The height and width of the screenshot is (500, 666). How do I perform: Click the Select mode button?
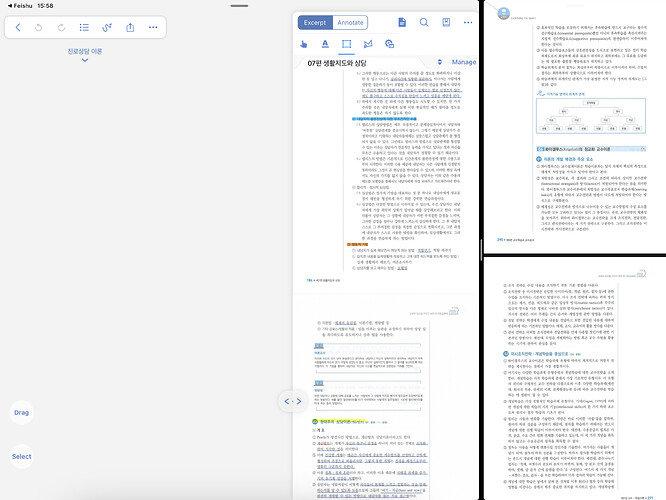click(x=22, y=456)
